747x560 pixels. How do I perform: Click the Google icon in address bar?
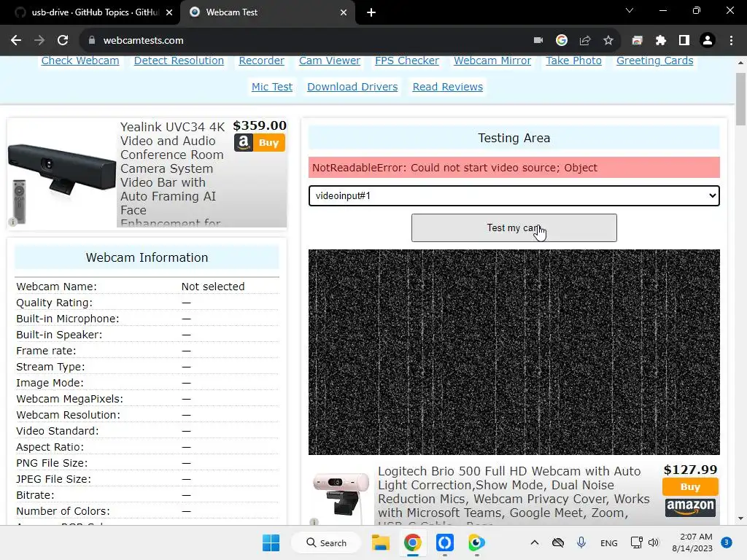[562, 41]
